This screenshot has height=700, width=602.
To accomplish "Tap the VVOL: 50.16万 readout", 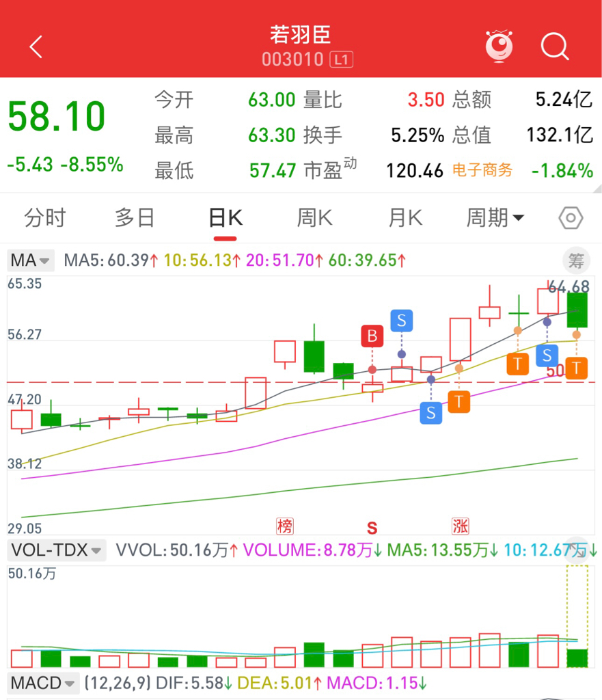I will (177, 550).
